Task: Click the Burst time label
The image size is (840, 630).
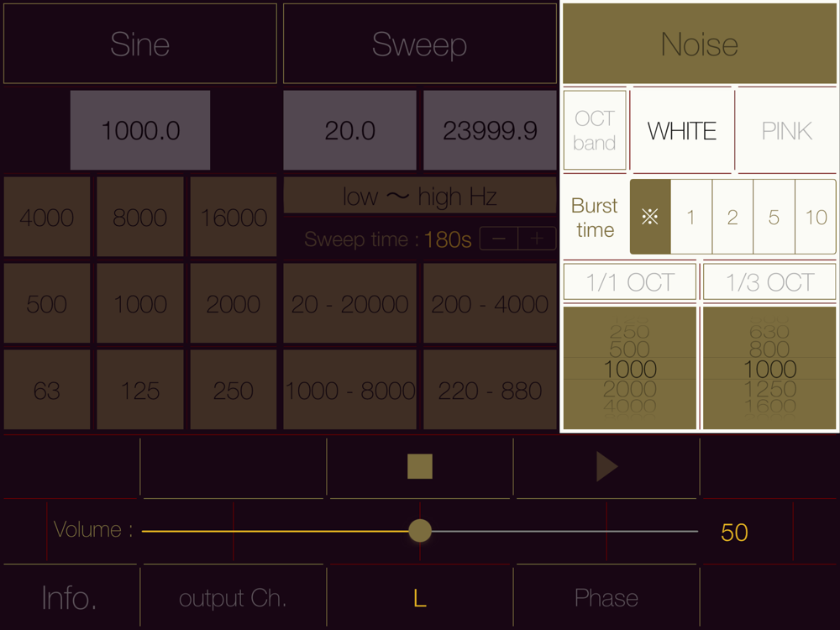Action: point(594,217)
